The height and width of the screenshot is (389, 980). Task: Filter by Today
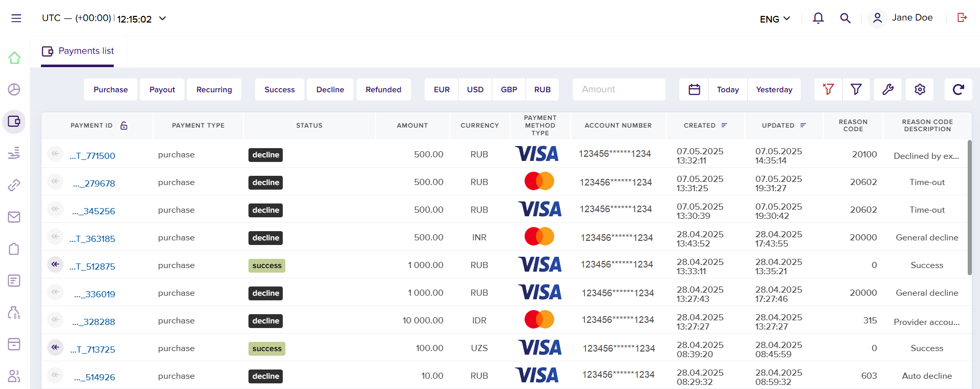point(728,90)
